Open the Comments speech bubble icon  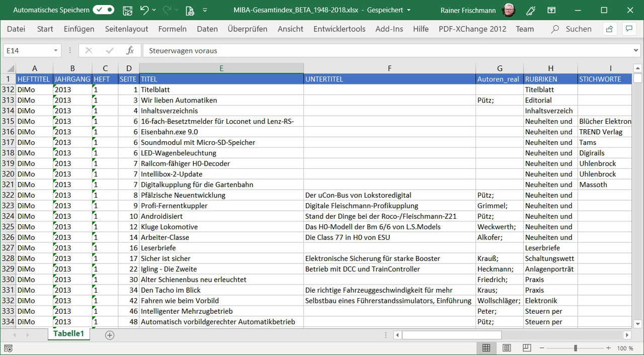[629, 29]
